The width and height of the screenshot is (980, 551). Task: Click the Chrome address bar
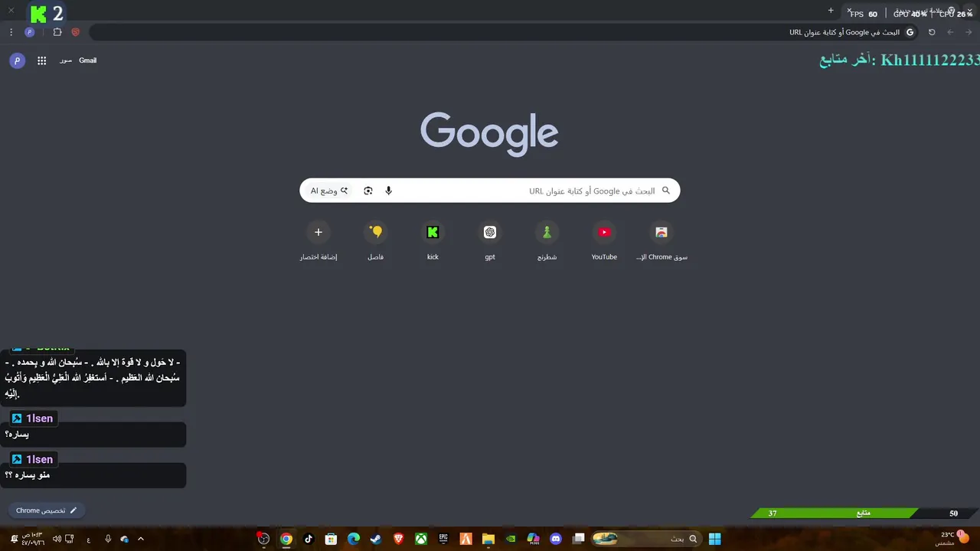[x=505, y=32]
